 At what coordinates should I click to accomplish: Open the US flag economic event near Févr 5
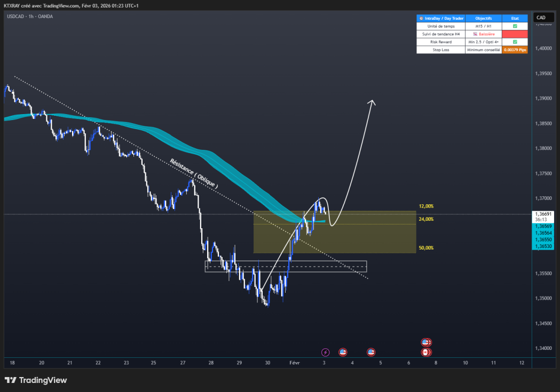(372, 352)
